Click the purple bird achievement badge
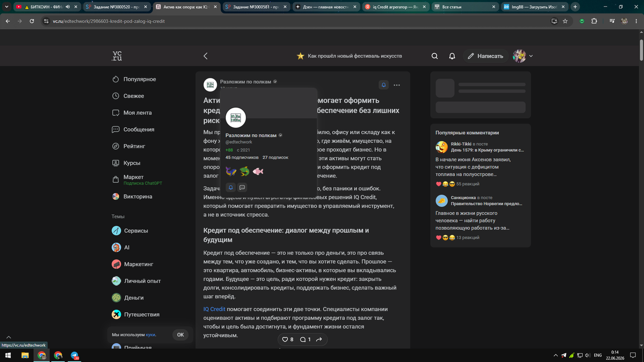 tap(231, 171)
